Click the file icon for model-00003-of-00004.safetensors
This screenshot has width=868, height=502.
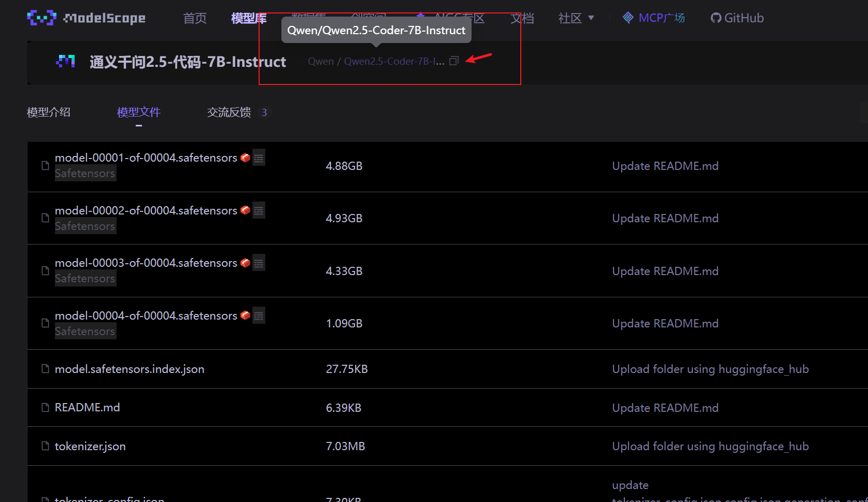pos(45,271)
